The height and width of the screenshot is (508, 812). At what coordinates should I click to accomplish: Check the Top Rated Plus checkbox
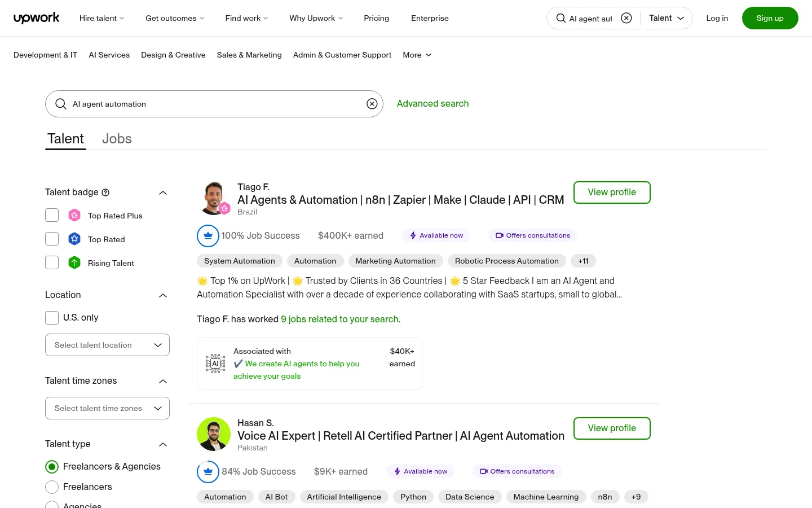(x=52, y=215)
